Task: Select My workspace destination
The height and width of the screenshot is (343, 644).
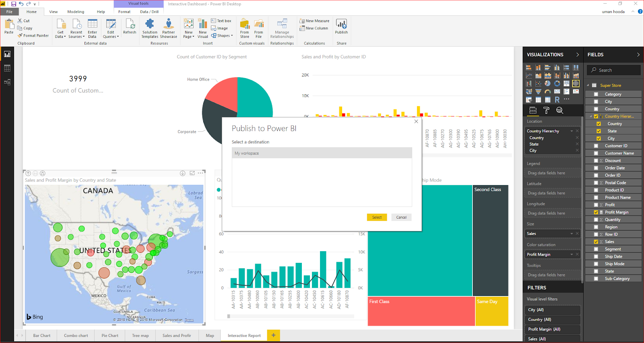Action: (x=322, y=153)
